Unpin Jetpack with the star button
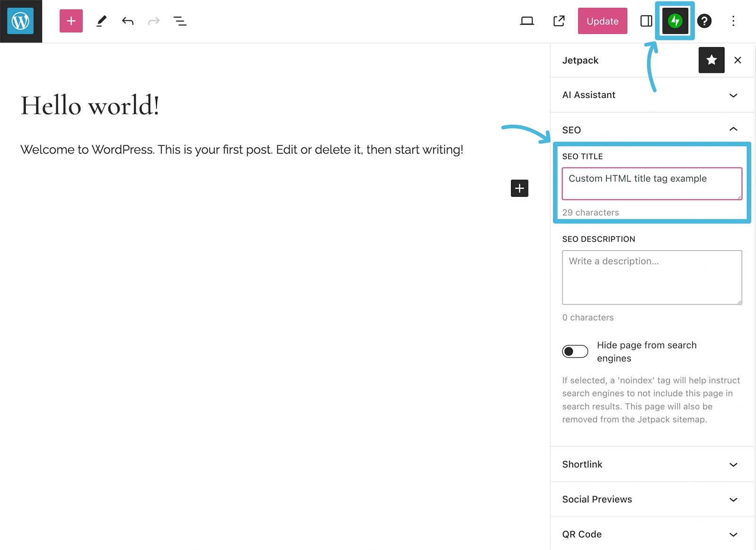The width and height of the screenshot is (756, 550). click(x=712, y=60)
